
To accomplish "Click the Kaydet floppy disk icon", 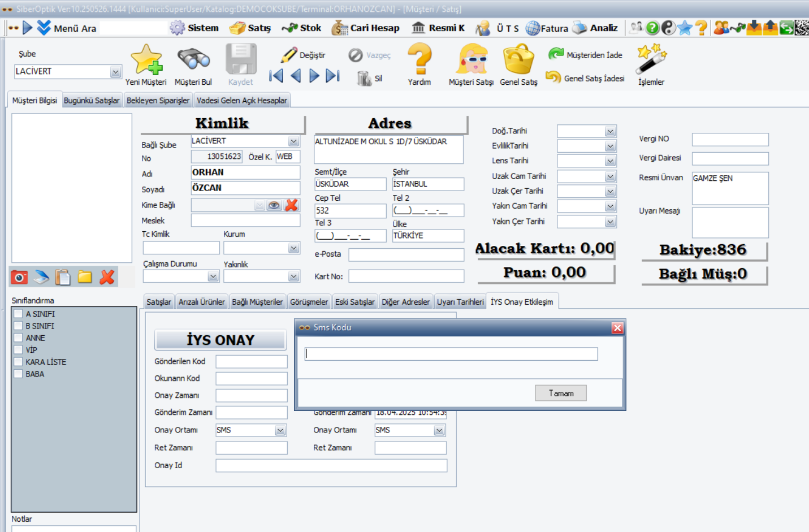I will (x=241, y=59).
